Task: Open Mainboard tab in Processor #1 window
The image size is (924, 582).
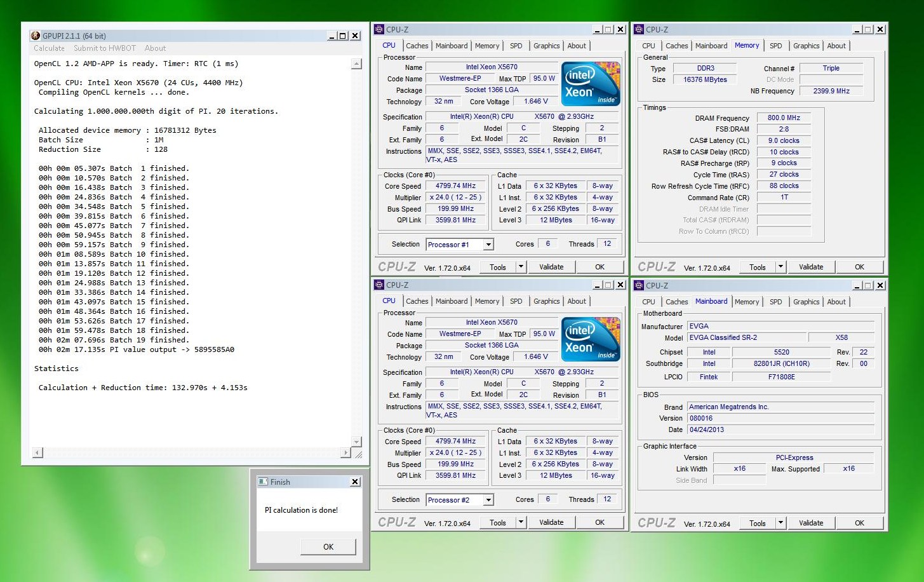Action: (x=452, y=46)
